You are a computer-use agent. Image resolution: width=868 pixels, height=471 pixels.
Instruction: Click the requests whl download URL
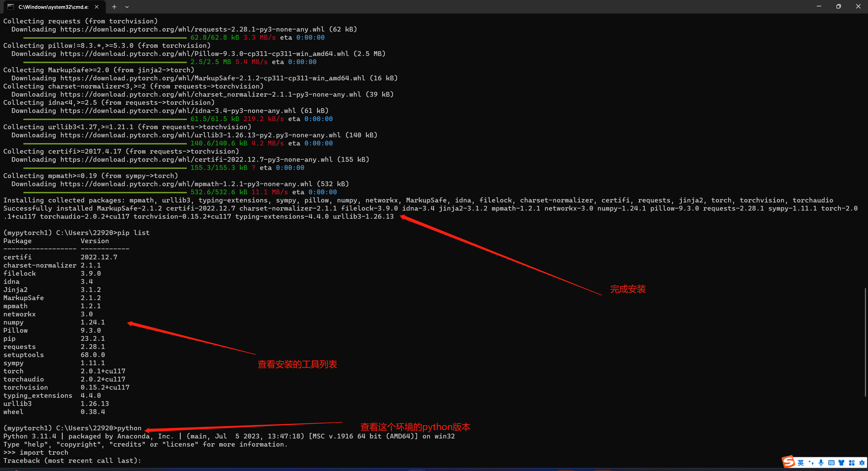point(192,29)
